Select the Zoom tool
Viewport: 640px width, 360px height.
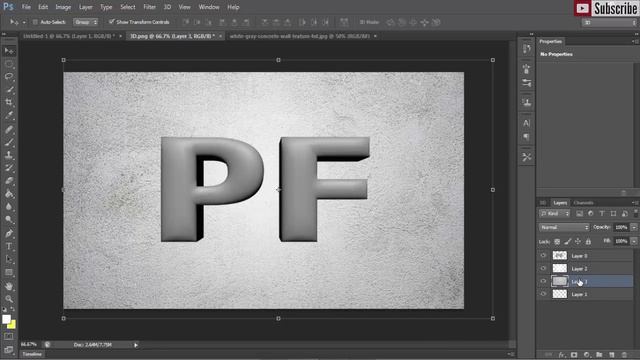[x=9, y=299]
